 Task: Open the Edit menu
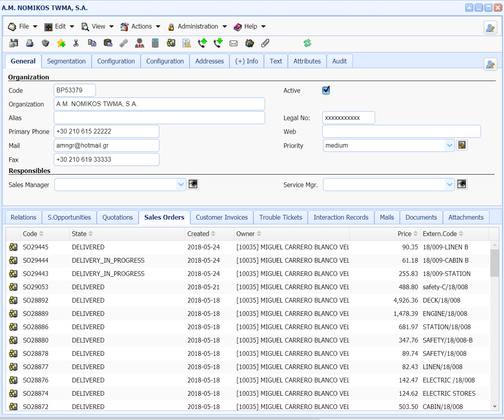(x=59, y=27)
